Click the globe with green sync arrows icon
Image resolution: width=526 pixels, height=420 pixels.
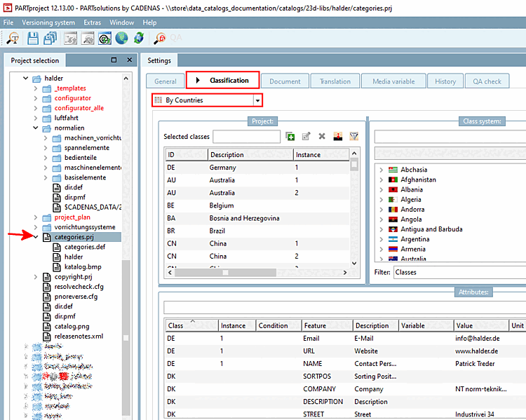click(x=139, y=38)
